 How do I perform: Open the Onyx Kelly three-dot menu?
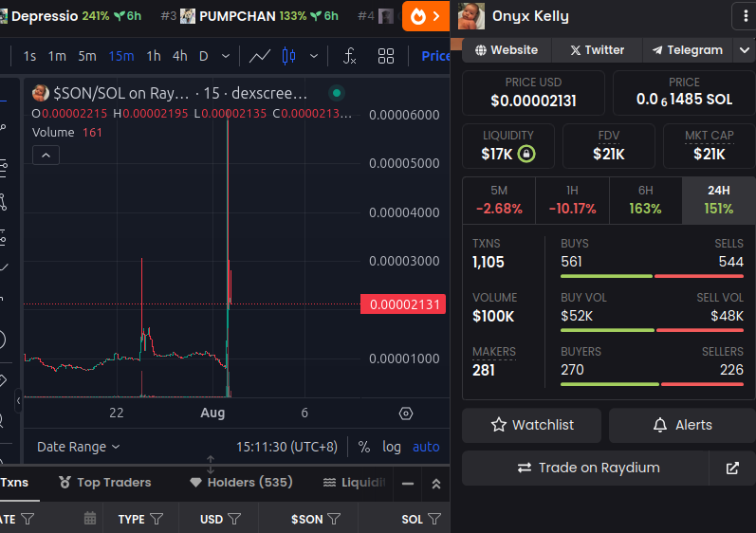[x=746, y=16]
